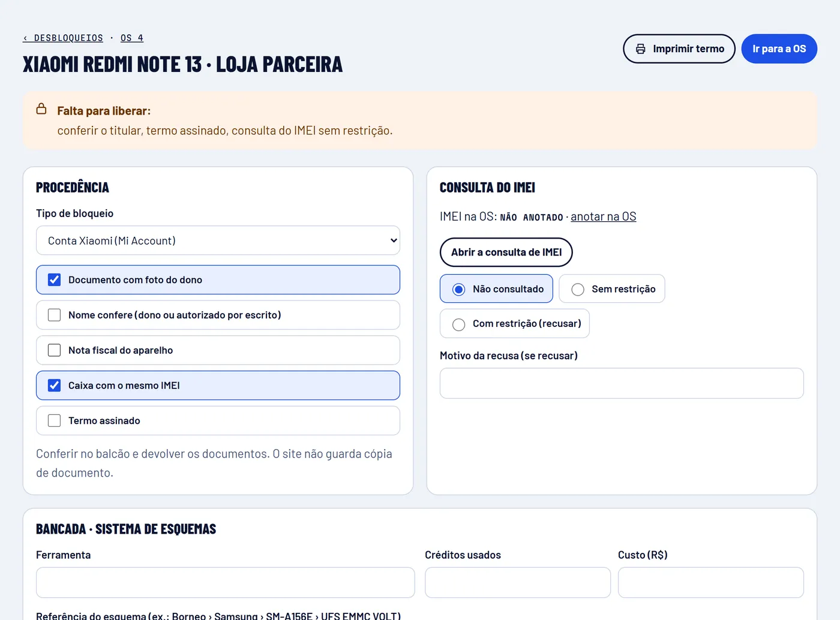Focus the Custo (R$) input field
The image size is (840, 620).
pos(711,582)
